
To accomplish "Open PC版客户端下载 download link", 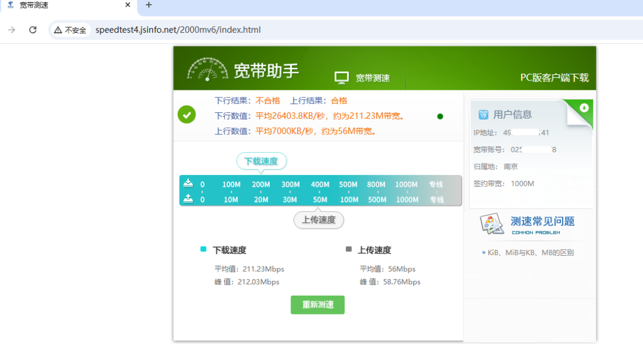I will pyautogui.click(x=554, y=78).
